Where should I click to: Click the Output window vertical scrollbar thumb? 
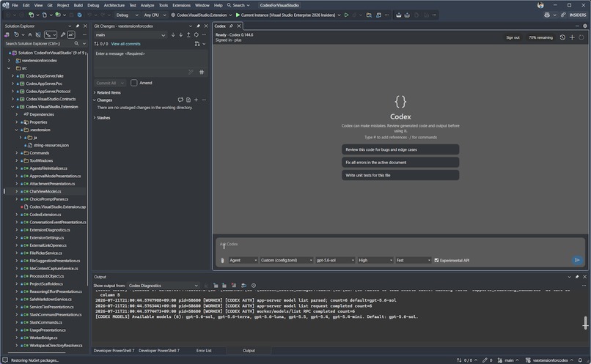click(x=585, y=323)
